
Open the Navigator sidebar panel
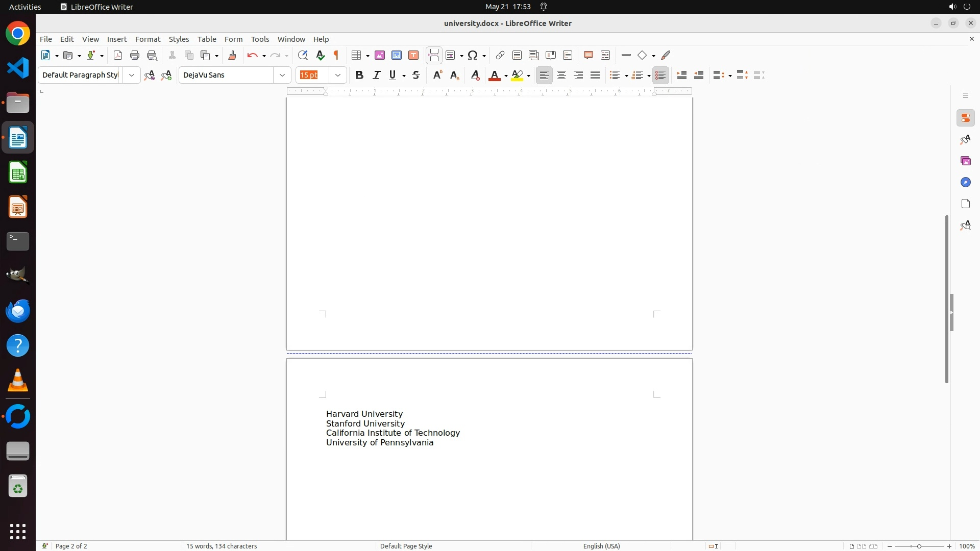click(965, 183)
